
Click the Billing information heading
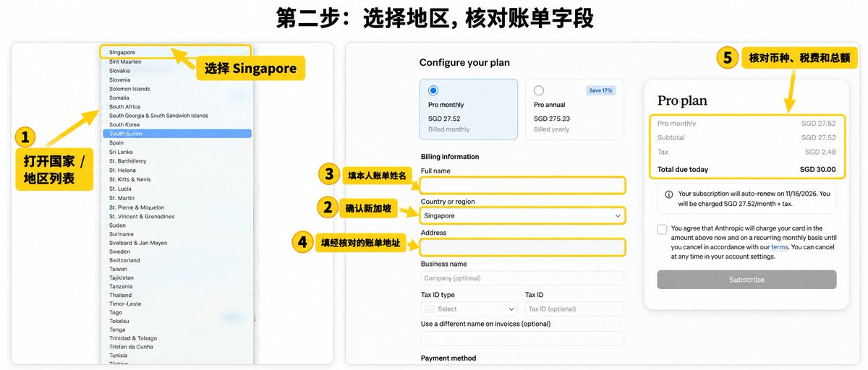click(450, 157)
